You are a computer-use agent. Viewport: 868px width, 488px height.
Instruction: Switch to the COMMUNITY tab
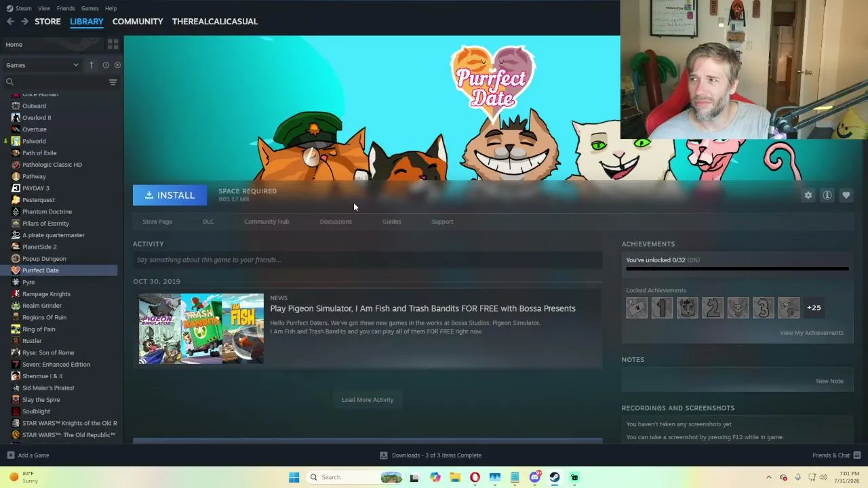tap(138, 22)
